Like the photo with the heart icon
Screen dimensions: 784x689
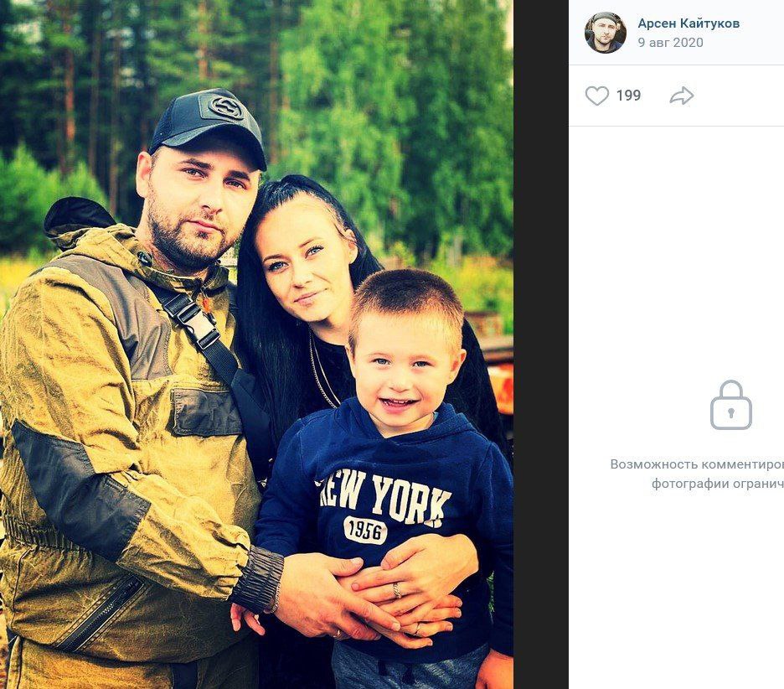597,96
